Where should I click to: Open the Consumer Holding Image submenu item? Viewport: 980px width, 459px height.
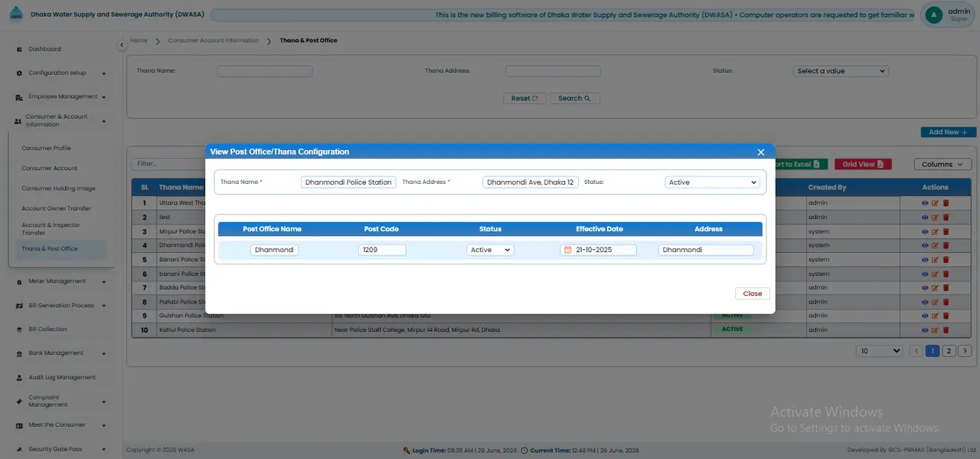(58, 189)
